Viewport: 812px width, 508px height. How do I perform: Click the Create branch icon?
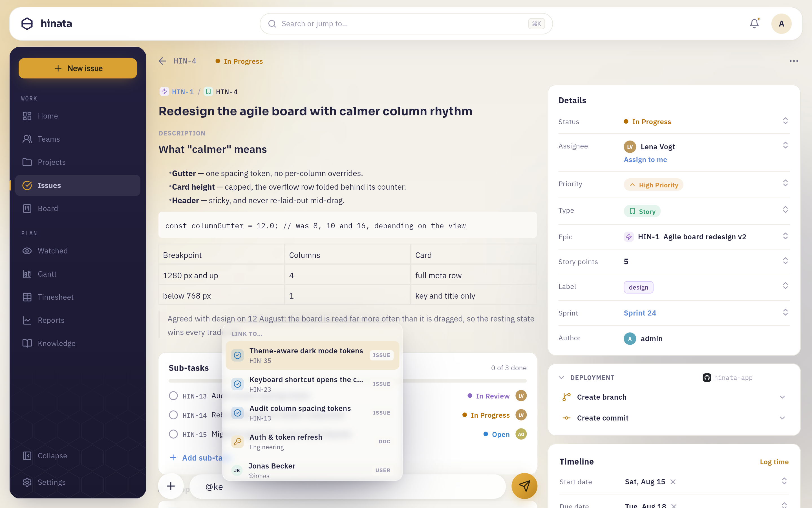566,397
